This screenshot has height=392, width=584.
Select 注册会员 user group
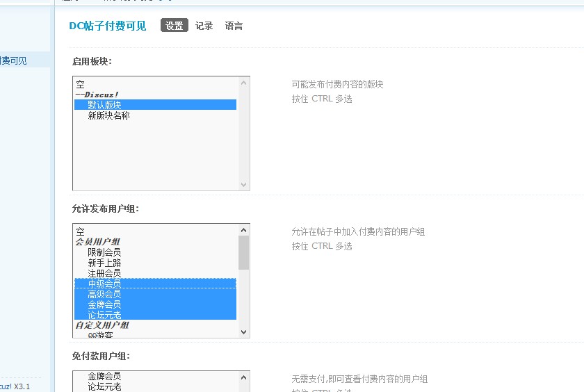(x=155, y=273)
